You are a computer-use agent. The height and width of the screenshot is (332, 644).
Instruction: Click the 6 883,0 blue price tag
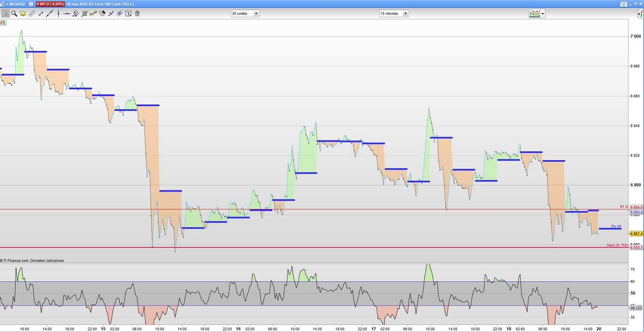coord(636,212)
